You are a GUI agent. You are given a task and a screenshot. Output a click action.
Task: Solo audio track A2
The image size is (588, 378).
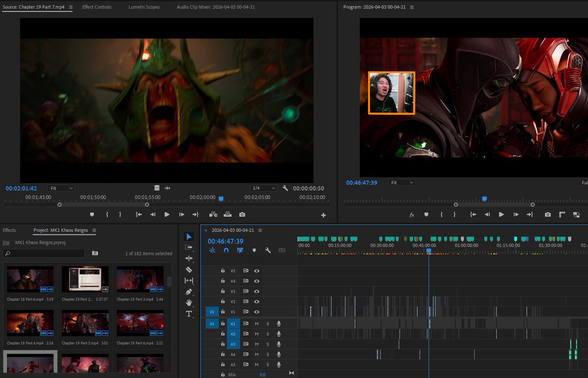[x=268, y=334]
